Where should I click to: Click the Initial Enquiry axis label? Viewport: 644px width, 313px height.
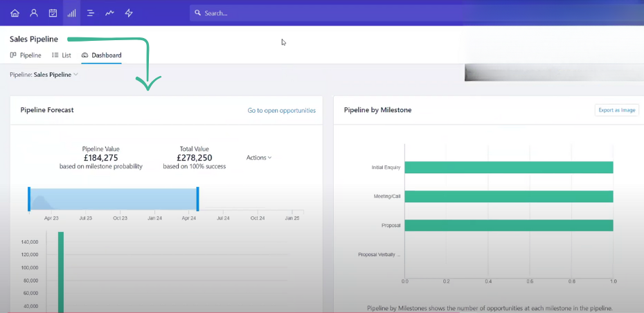tap(386, 168)
